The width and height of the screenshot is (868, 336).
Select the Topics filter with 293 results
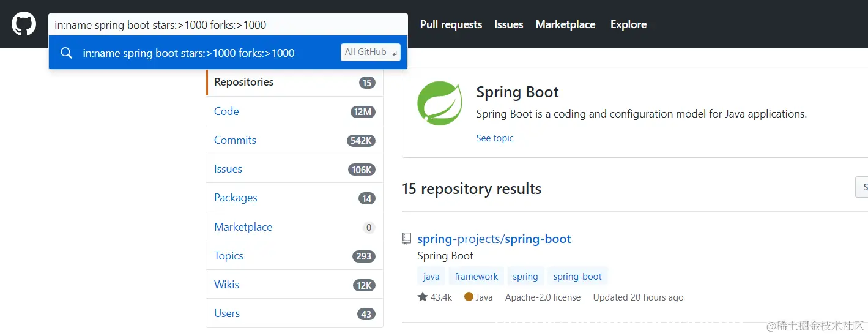click(295, 256)
